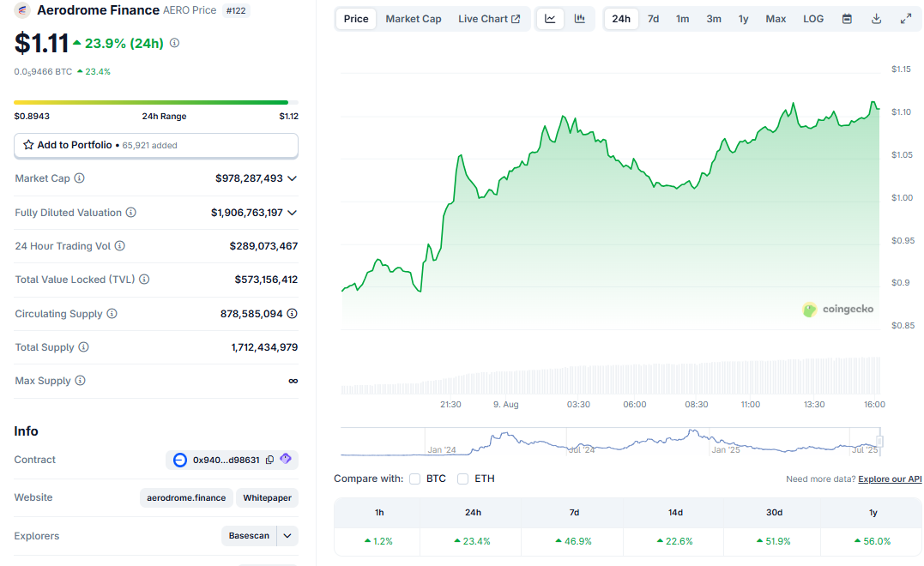This screenshot has height=566, width=924.
Task: Click 1h change value 1.2%
Action: [x=378, y=541]
